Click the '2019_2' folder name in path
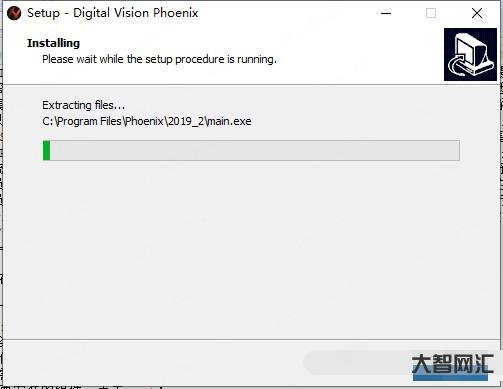This screenshot has width=503, height=389. (x=186, y=121)
